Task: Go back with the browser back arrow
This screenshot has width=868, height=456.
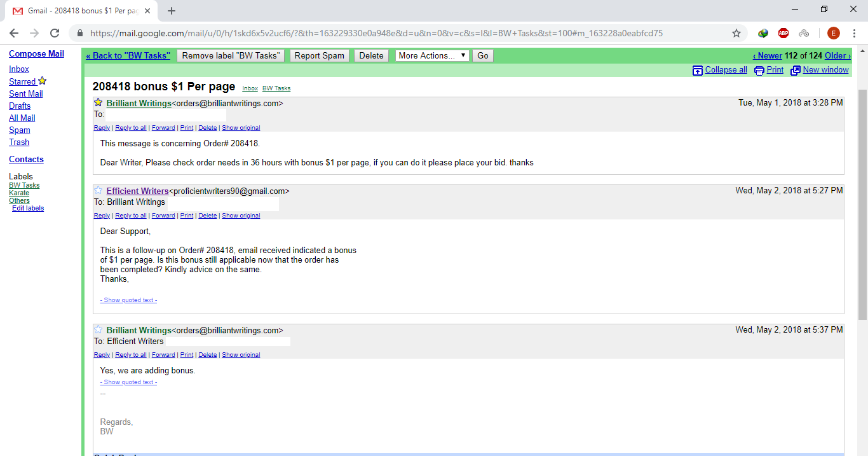Action: coord(14,33)
